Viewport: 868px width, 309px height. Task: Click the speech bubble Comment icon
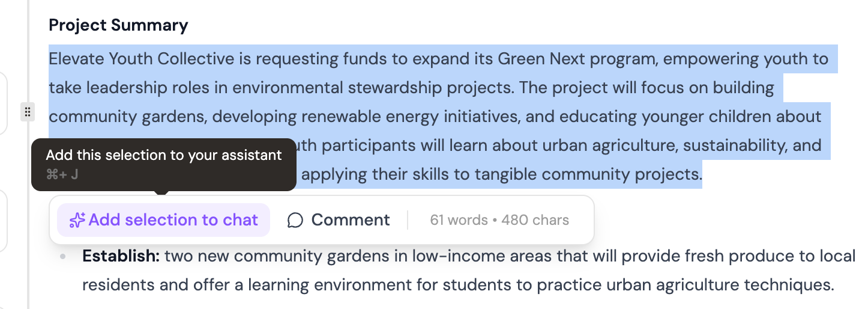pos(295,221)
